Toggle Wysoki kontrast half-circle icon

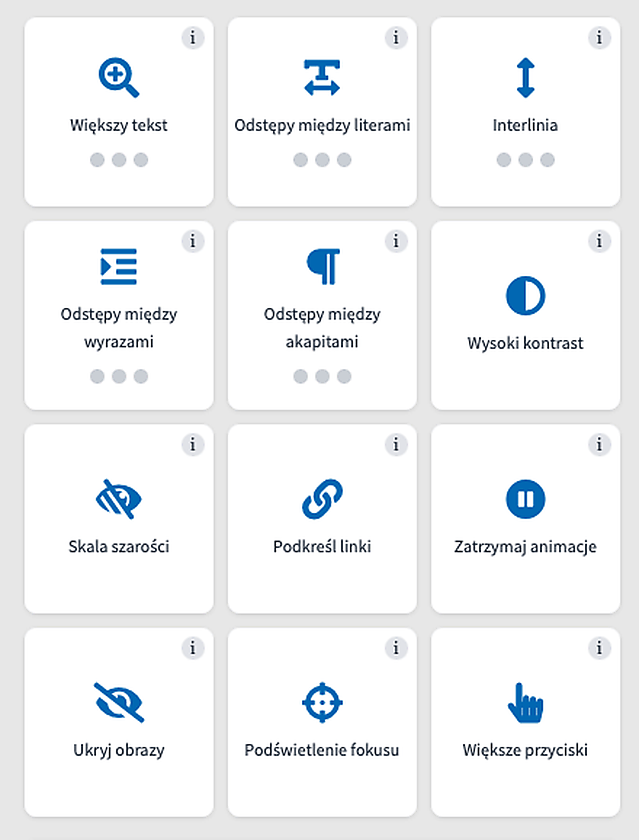click(x=525, y=295)
